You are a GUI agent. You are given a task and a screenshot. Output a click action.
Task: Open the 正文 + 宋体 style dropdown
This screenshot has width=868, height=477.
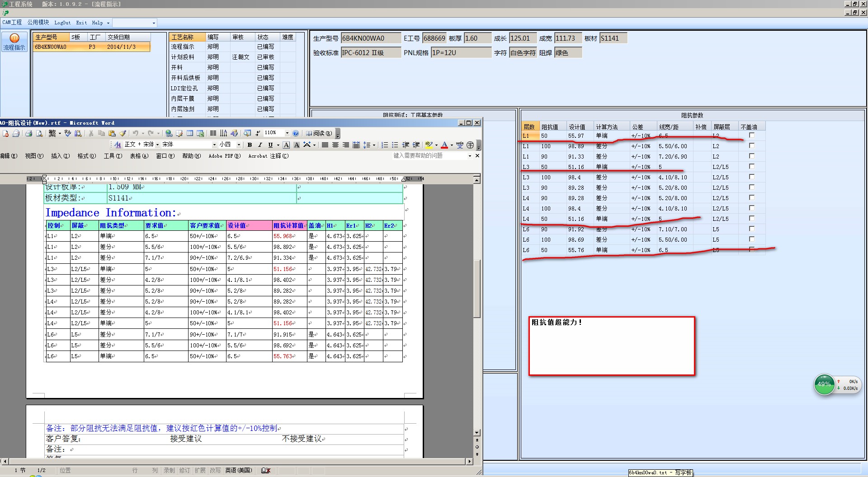157,145
